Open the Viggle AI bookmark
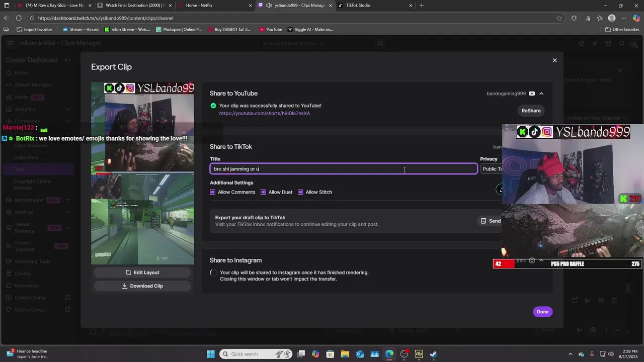The height and width of the screenshot is (362, 644). 310,29
